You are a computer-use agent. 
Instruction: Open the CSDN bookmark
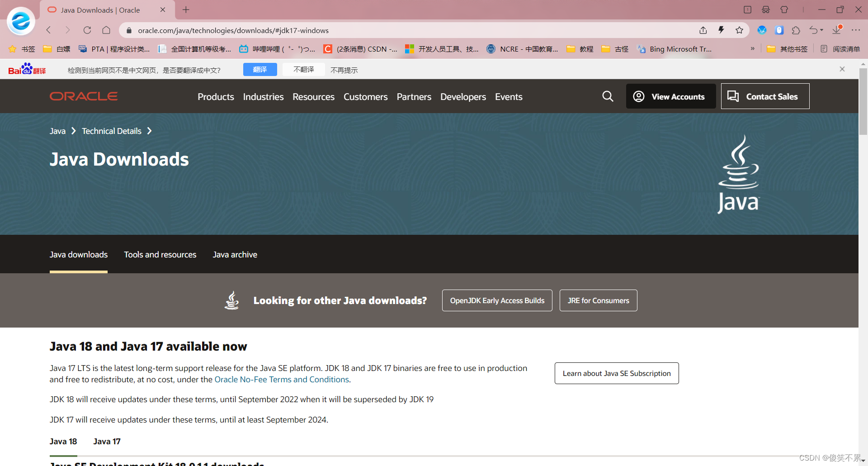click(x=360, y=49)
